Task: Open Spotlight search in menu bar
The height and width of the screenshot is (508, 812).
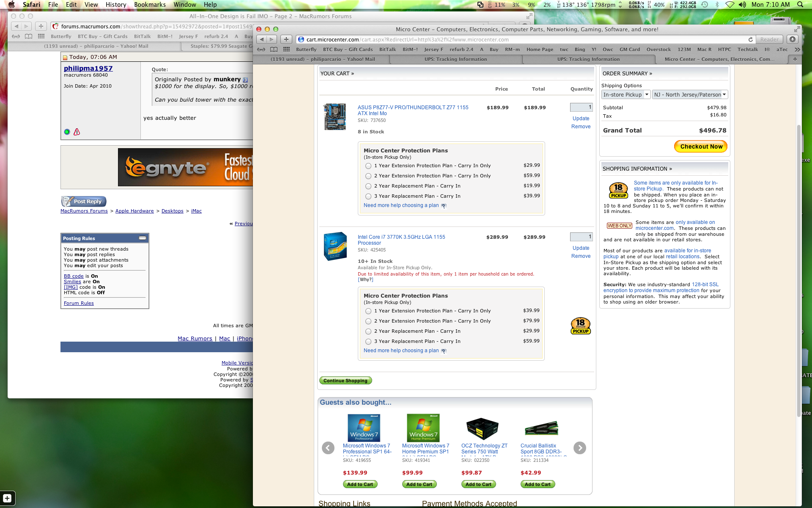Action: 800,5
